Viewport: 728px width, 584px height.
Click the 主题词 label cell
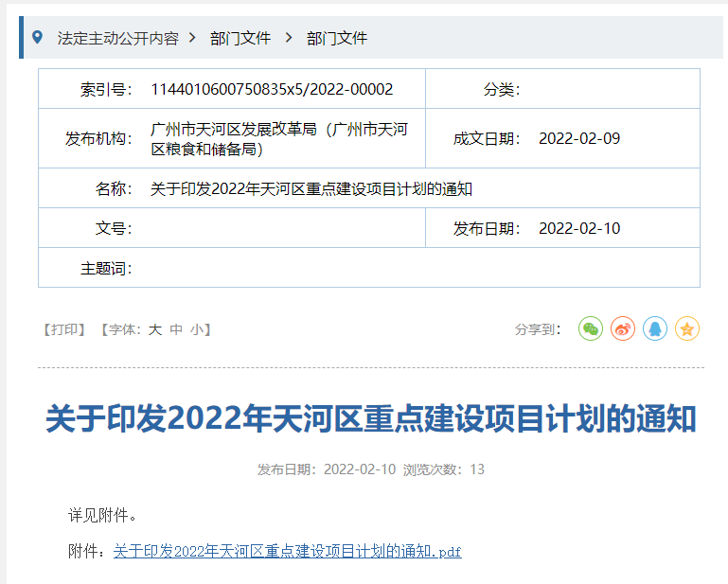(x=106, y=268)
